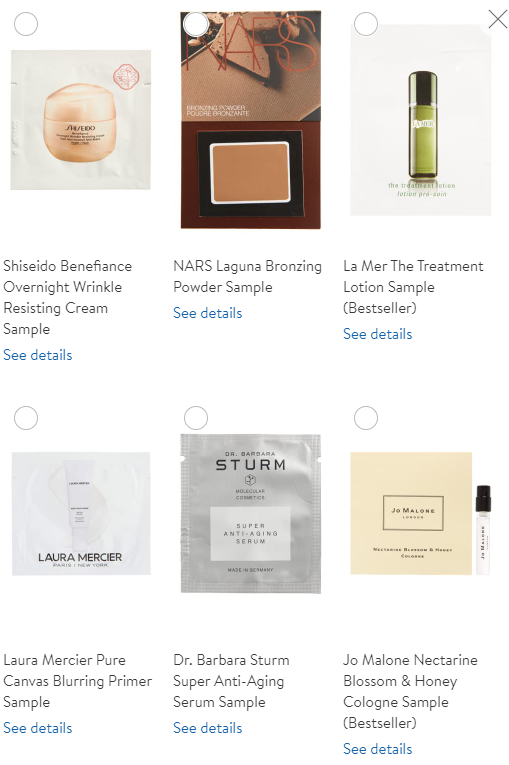Open See details for Jo Malone Cologne
This screenshot has width=509, height=765.
377,749
